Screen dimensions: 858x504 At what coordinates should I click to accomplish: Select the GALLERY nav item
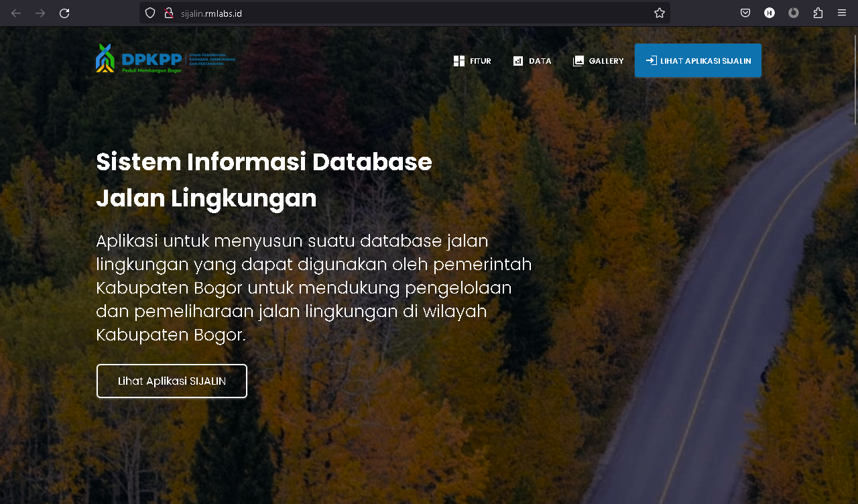click(x=599, y=61)
